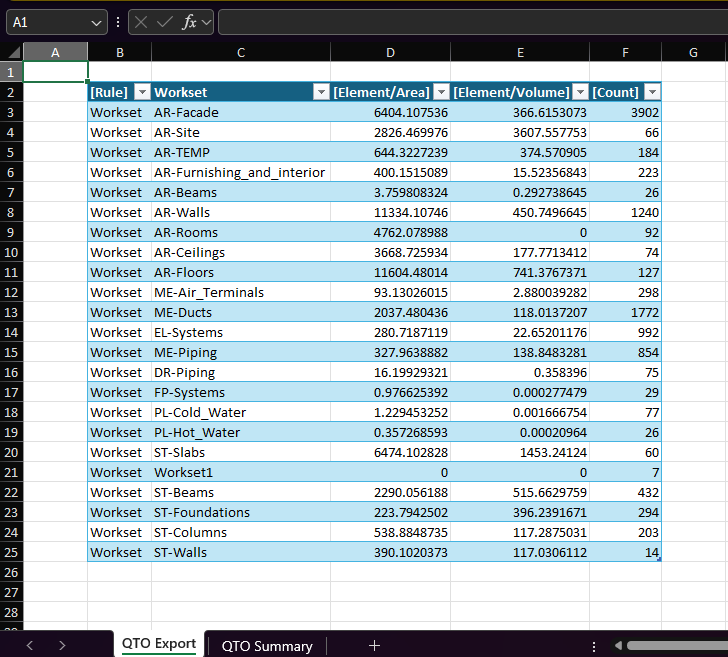Click the sheet tab bar three-dot options

click(x=594, y=646)
